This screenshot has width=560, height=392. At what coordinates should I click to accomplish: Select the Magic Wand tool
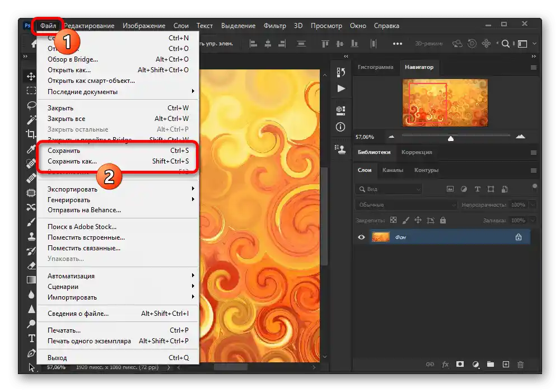click(x=31, y=120)
